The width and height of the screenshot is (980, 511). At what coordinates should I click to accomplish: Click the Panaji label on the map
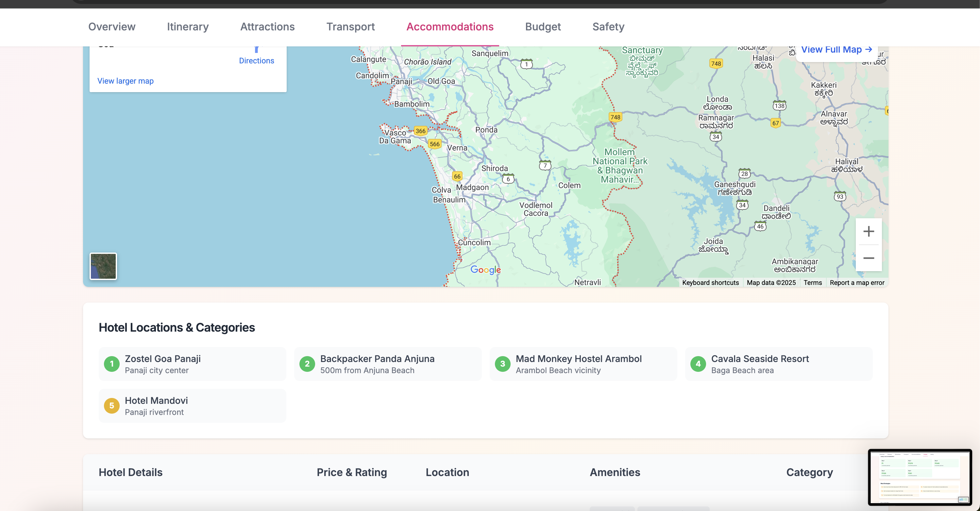[x=401, y=81]
